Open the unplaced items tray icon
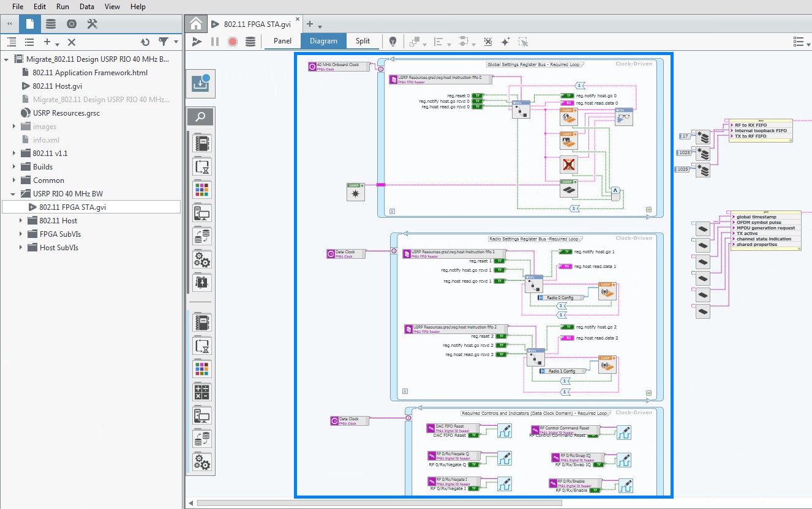Viewport: 812px width, 509px height. [x=201, y=84]
